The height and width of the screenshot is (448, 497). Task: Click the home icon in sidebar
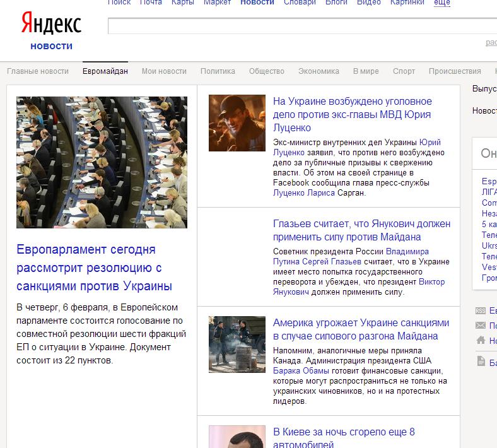point(481,340)
